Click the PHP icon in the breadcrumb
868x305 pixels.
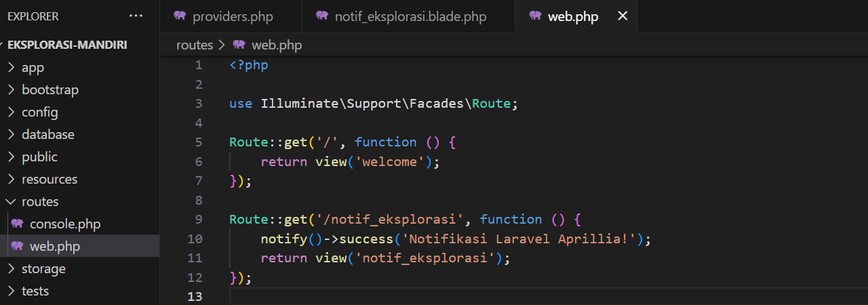(239, 45)
